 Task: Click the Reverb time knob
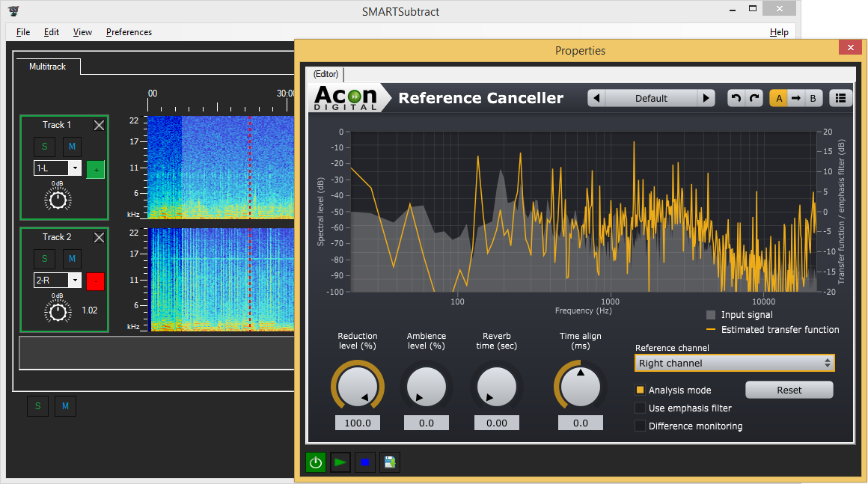pyautogui.click(x=497, y=387)
